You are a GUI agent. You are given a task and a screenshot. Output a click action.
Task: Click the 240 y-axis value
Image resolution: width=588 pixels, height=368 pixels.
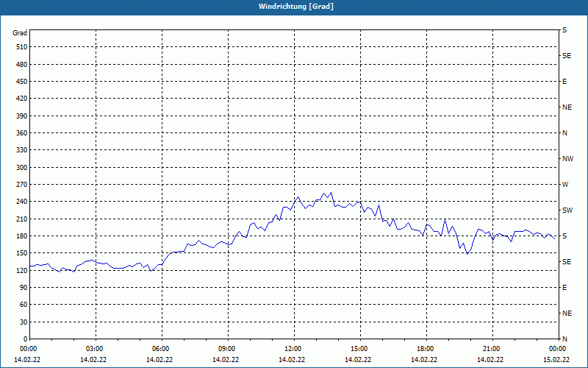(x=22, y=202)
